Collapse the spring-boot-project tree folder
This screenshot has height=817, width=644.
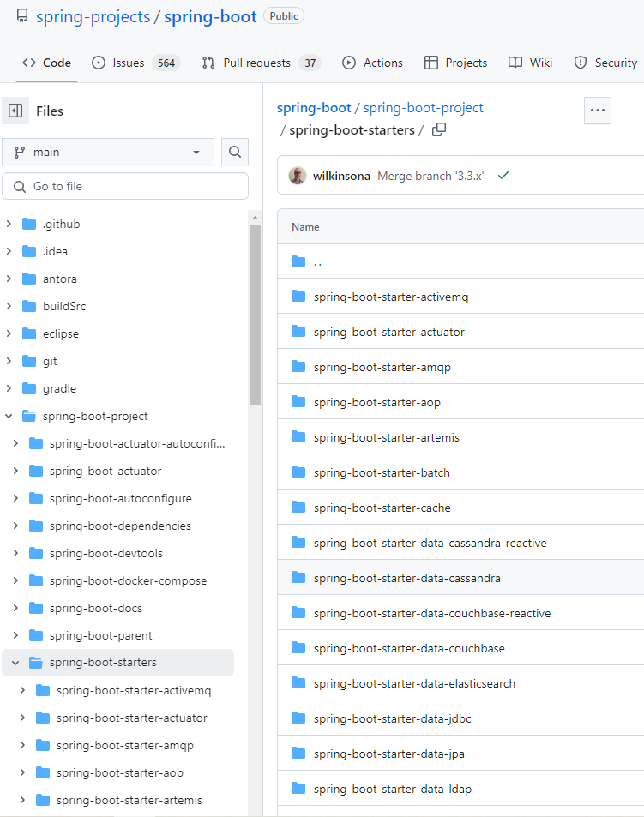(x=9, y=416)
